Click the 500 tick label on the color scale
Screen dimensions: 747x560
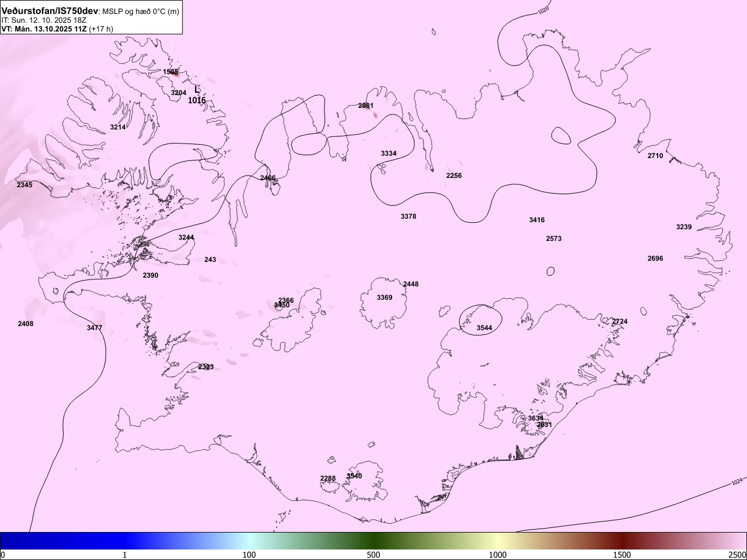coord(373,554)
